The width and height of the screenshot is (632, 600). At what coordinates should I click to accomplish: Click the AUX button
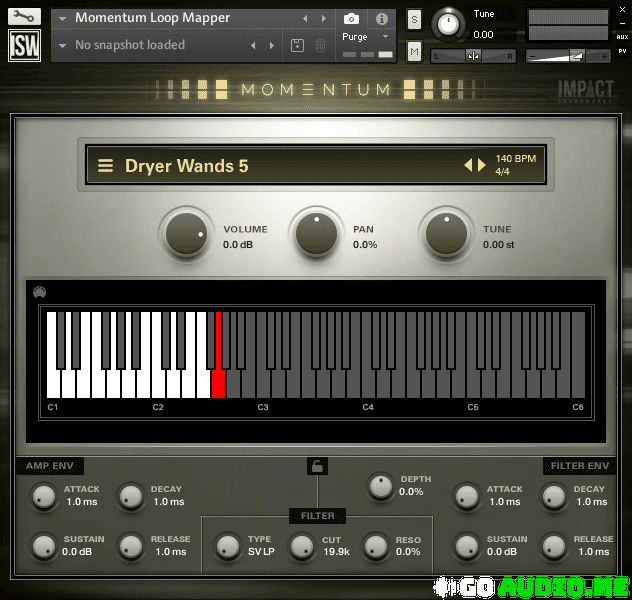pyautogui.click(x=622, y=36)
